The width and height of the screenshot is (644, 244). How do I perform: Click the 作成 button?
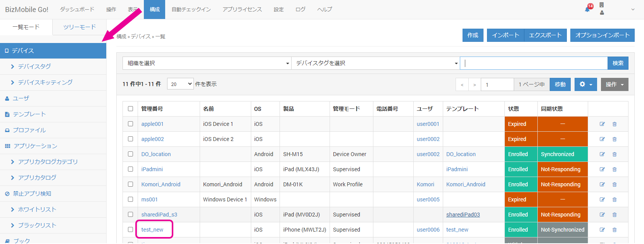(x=473, y=35)
